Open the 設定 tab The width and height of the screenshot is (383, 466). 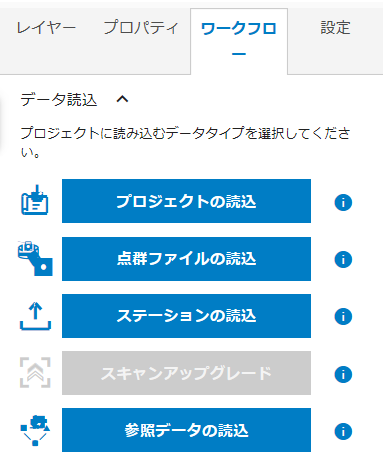335,28
